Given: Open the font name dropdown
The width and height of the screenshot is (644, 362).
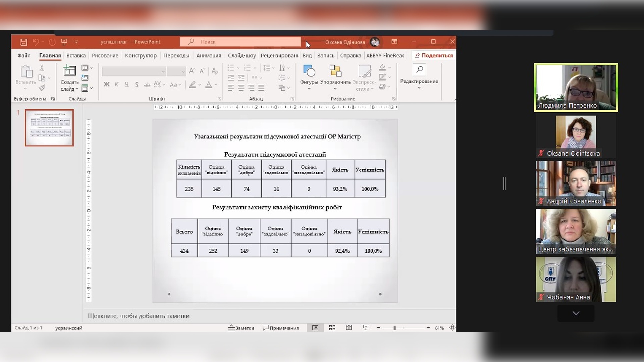Looking at the screenshot, I should 163,71.
